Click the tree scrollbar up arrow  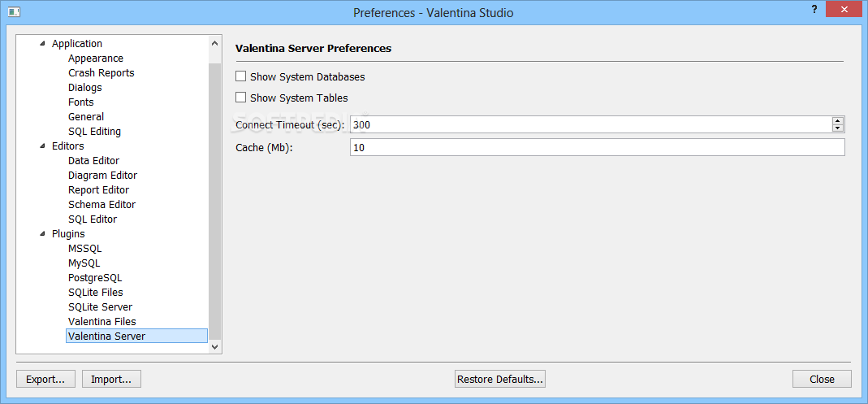[x=215, y=43]
